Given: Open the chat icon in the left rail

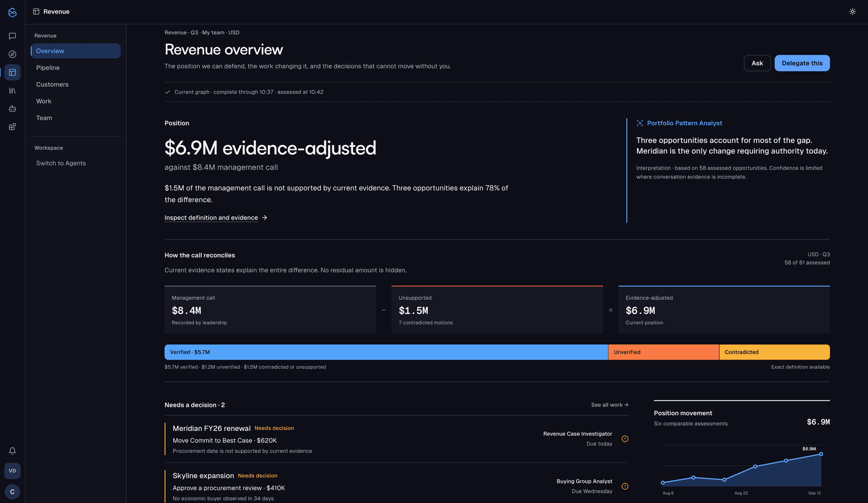Looking at the screenshot, I should (12, 36).
